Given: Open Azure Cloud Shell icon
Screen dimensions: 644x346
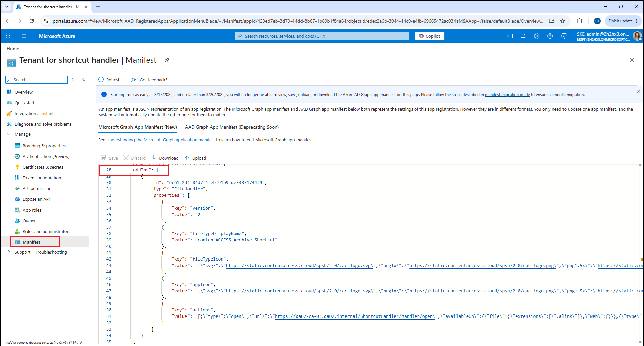Looking at the screenshot, I should 510,36.
